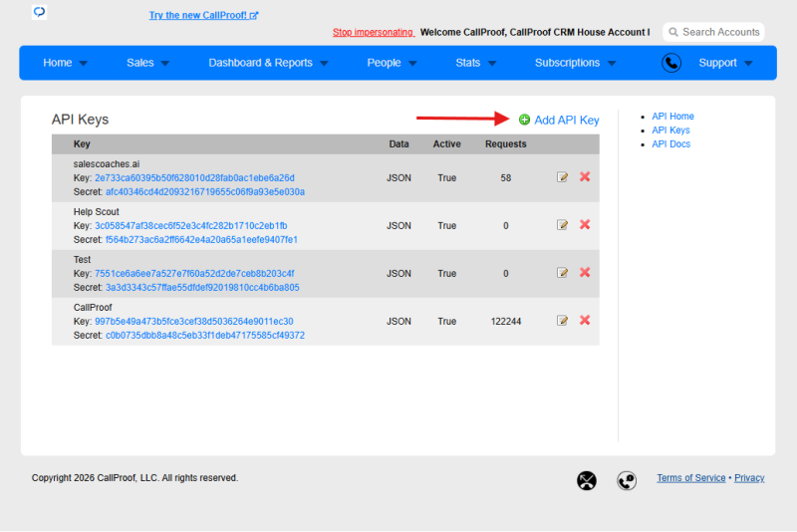Click the Requests column header
Viewport: 797px width, 532px height.
(x=505, y=143)
